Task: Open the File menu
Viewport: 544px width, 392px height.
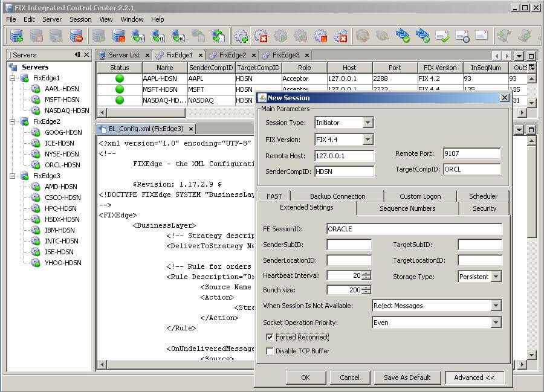Action: pyautogui.click(x=11, y=19)
